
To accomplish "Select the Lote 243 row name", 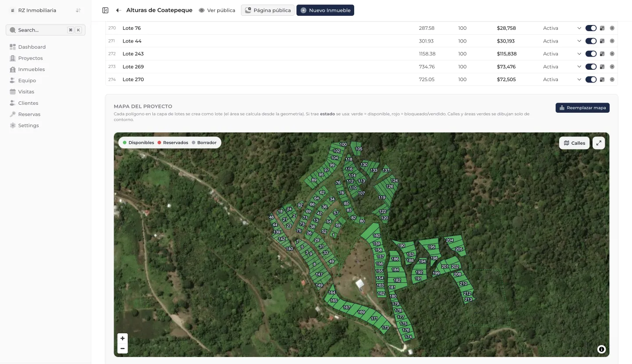I will coord(133,54).
